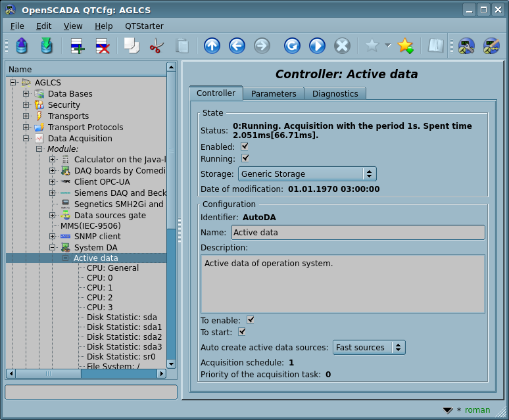Expand the Transports tree node
This screenshot has height=420, width=509.
point(26,116)
